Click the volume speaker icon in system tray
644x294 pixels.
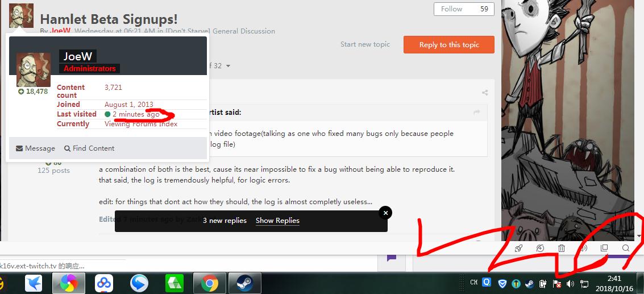[x=571, y=283]
